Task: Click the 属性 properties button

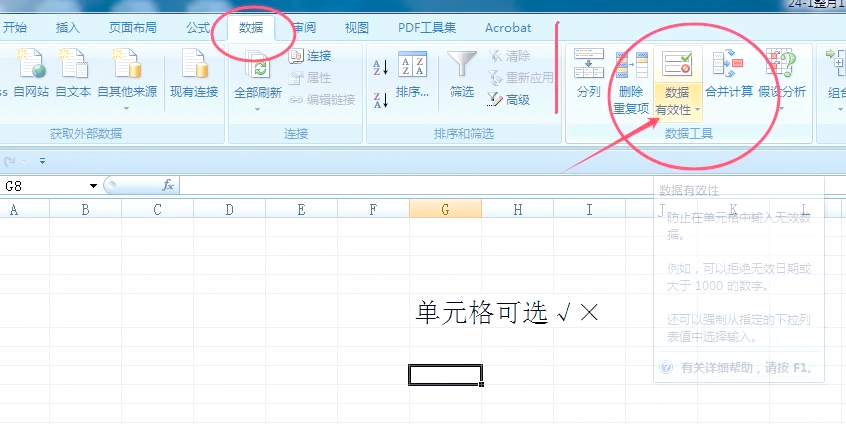Action: click(310, 78)
